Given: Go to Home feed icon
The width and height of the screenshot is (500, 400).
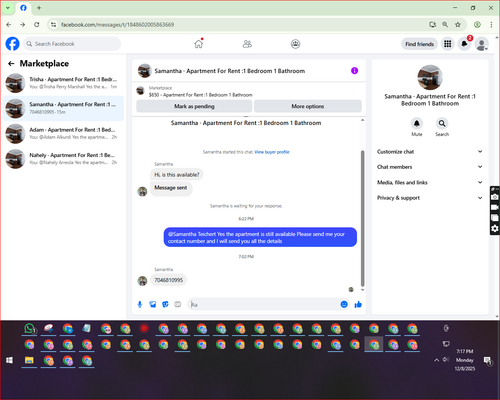Looking at the screenshot, I should pyautogui.click(x=199, y=44).
